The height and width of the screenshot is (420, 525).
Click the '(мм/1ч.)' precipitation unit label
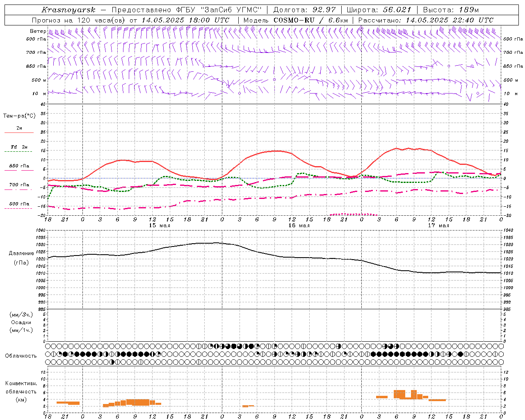(21, 330)
